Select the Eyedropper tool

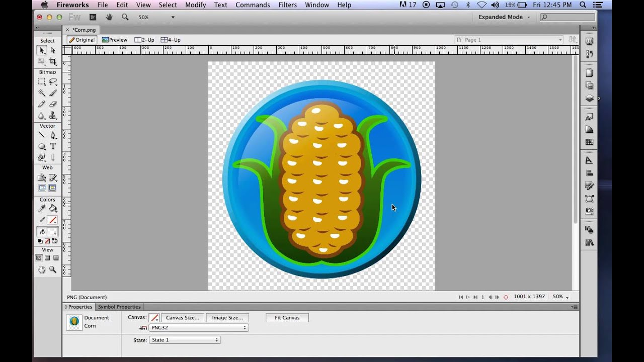[x=42, y=208]
